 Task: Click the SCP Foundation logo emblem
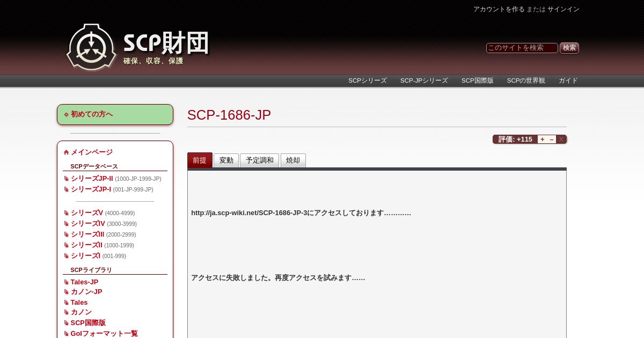click(91, 47)
